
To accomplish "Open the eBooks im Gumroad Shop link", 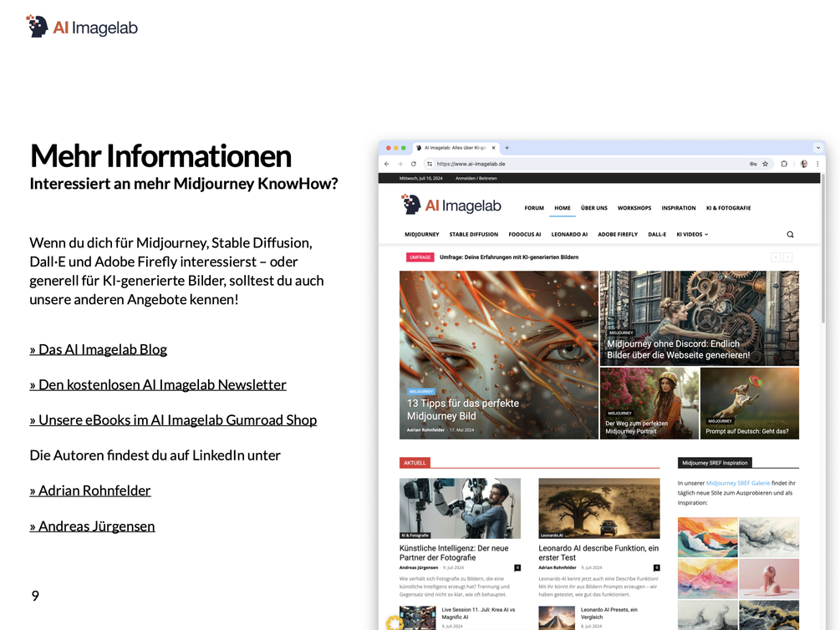I will pyautogui.click(x=173, y=420).
